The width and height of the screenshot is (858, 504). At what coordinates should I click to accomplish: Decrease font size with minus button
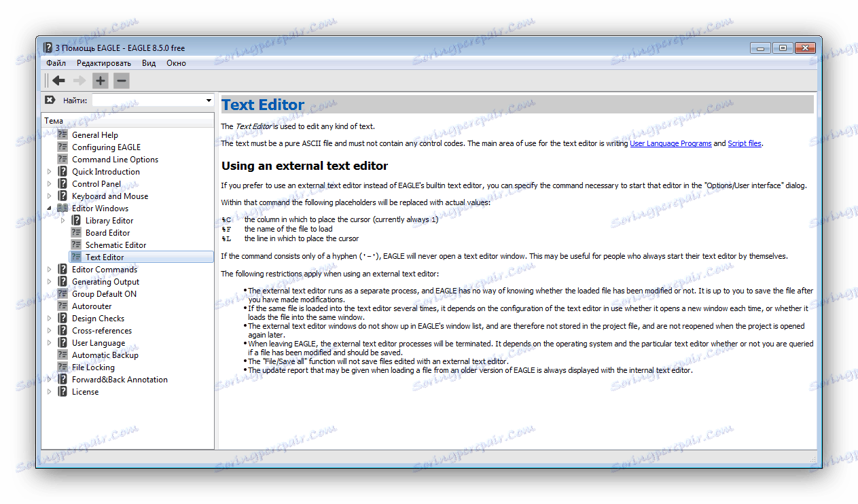tap(121, 81)
